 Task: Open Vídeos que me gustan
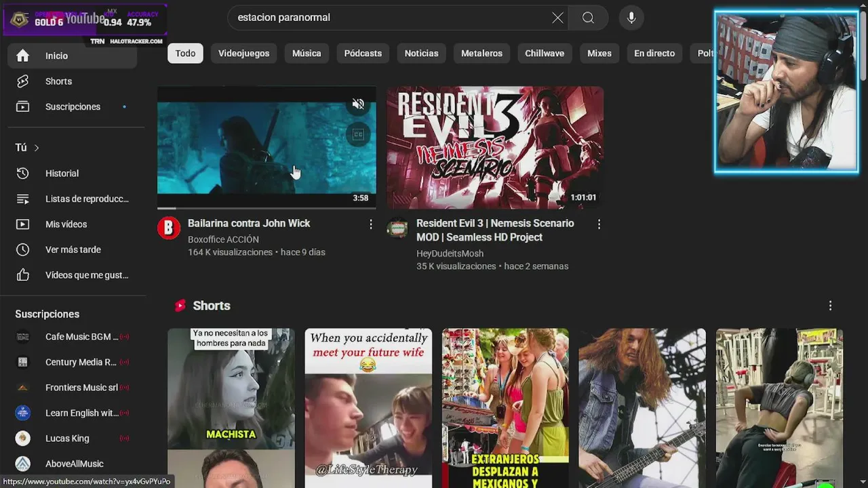(73, 275)
